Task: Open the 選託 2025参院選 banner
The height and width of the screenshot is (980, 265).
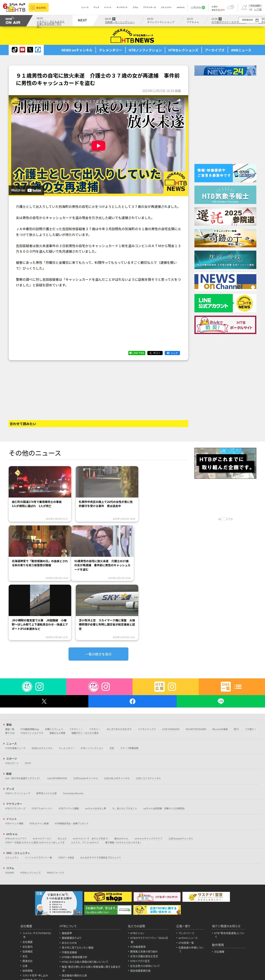Action: [x=225, y=217]
